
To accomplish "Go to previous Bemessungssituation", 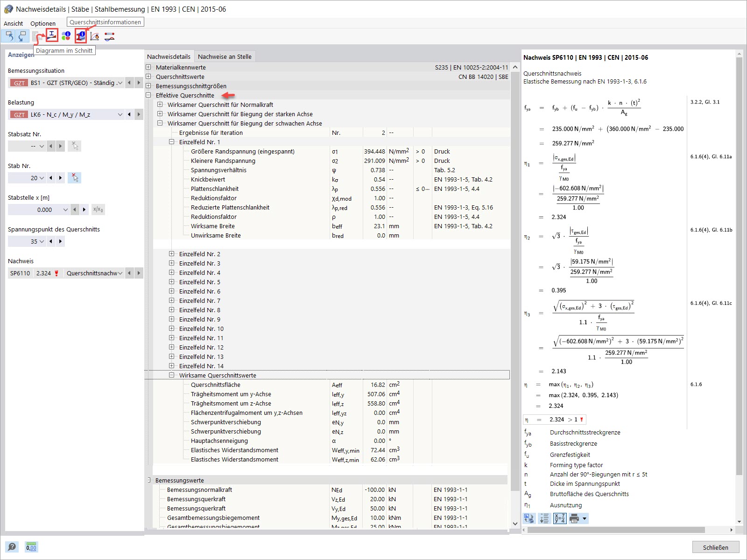I will pyautogui.click(x=129, y=83).
